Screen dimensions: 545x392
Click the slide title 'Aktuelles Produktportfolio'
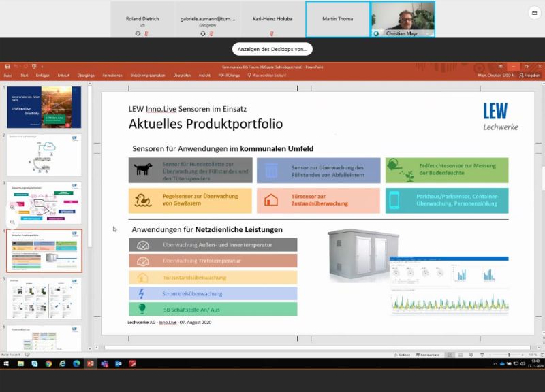coord(206,124)
